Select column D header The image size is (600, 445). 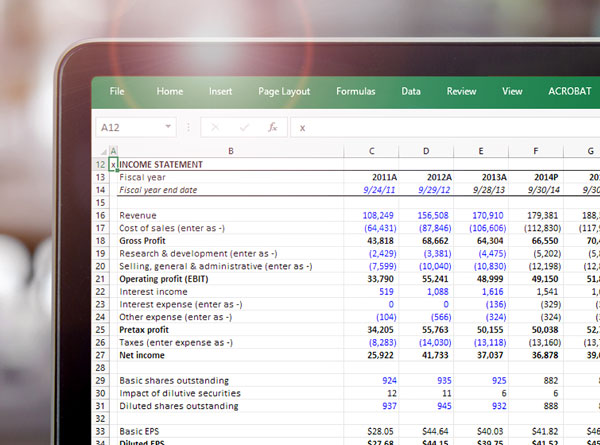click(x=426, y=151)
